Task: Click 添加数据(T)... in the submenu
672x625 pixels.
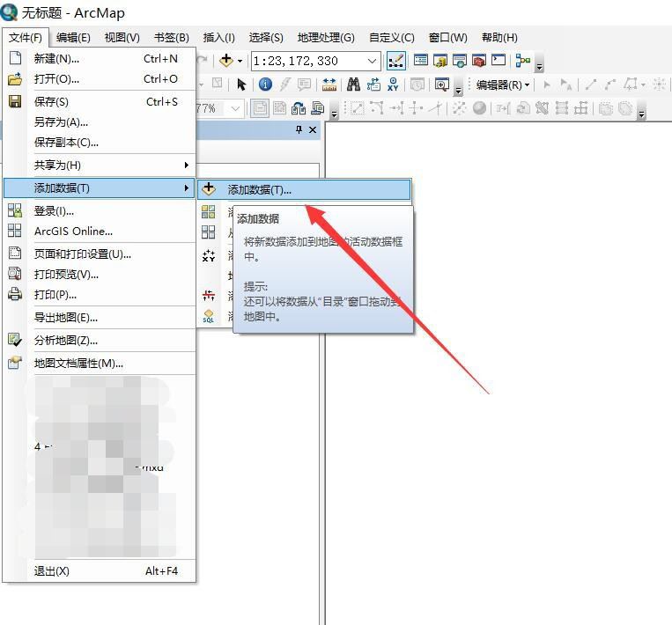Action: click(304, 189)
